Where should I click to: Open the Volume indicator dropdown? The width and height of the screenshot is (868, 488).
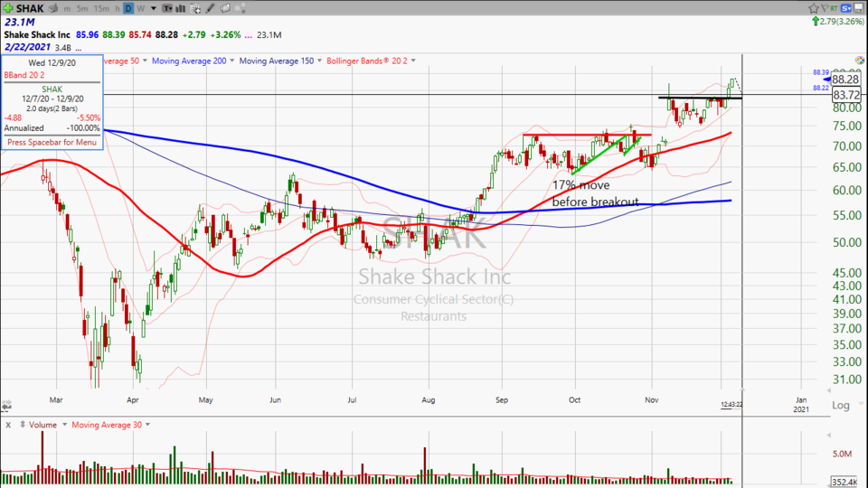64,425
